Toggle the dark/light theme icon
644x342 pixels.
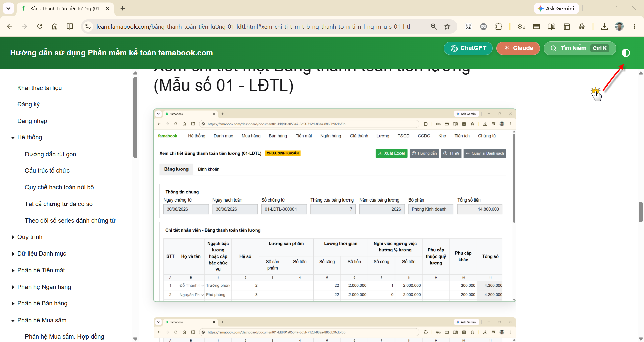coord(625,53)
